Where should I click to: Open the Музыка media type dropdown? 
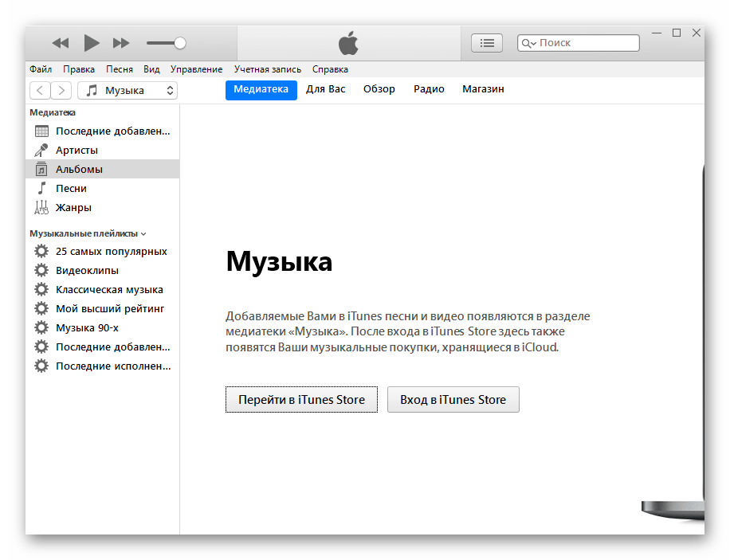click(128, 90)
